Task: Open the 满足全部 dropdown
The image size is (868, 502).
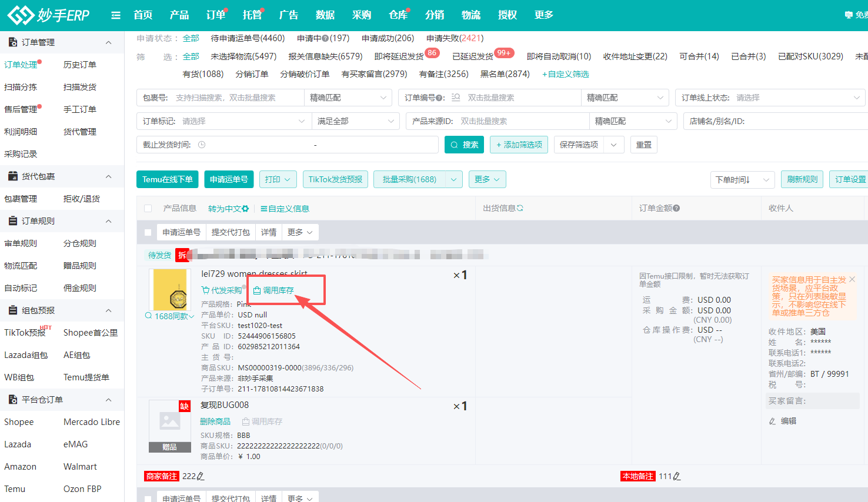Action: (x=355, y=121)
